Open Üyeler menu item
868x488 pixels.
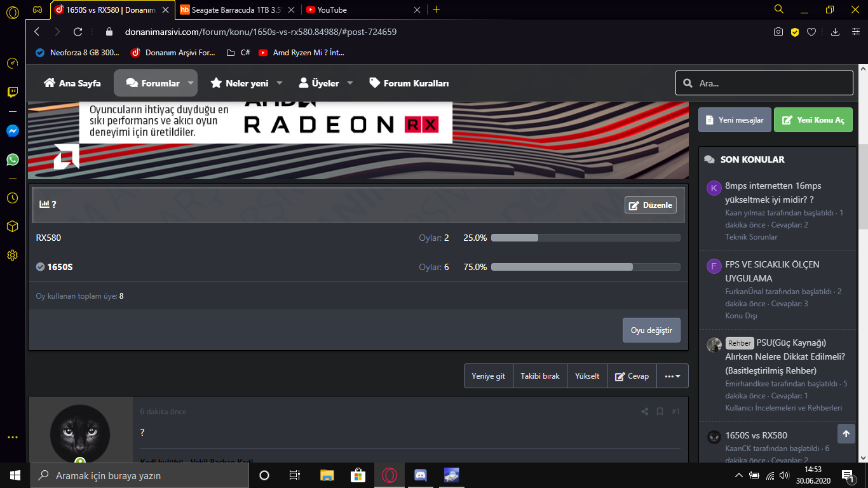pyautogui.click(x=319, y=83)
